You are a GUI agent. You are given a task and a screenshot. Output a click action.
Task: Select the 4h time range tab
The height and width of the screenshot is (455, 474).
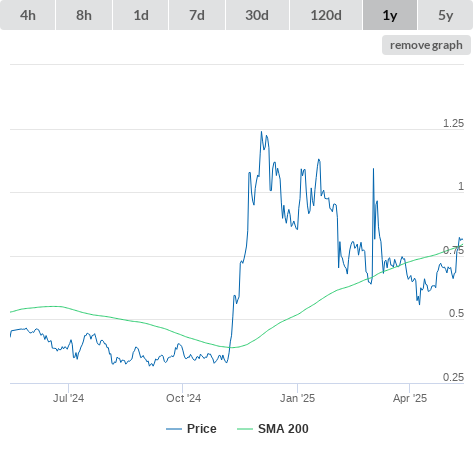28,15
